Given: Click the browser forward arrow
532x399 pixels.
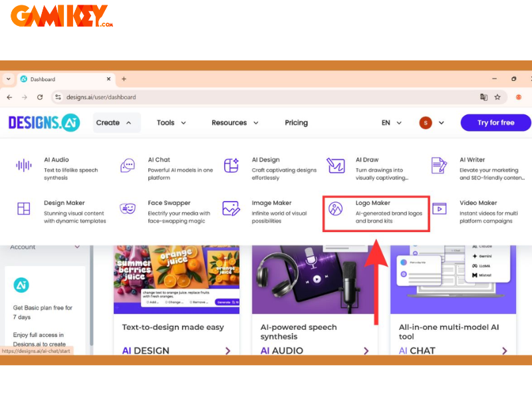Looking at the screenshot, I should (25, 97).
